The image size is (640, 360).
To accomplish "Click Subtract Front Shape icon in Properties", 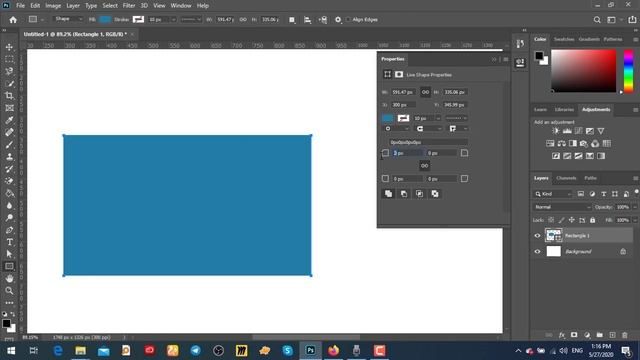I will [404, 194].
